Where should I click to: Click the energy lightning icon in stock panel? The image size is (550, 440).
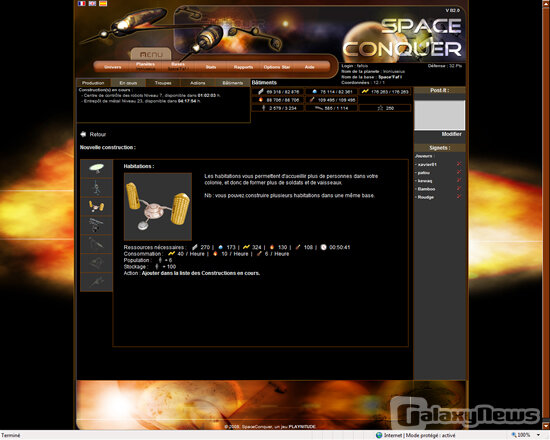tap(365, 91)
